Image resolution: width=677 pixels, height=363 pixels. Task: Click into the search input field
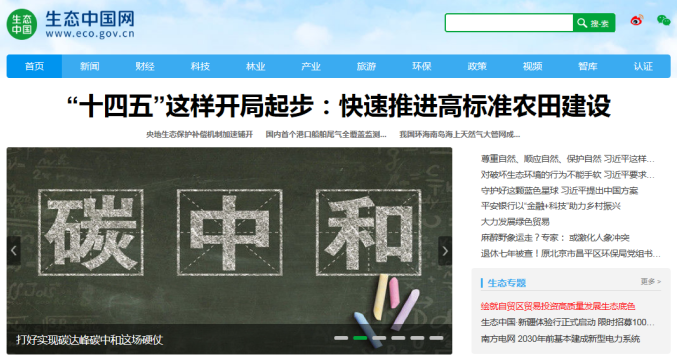[x=509, y=23]
